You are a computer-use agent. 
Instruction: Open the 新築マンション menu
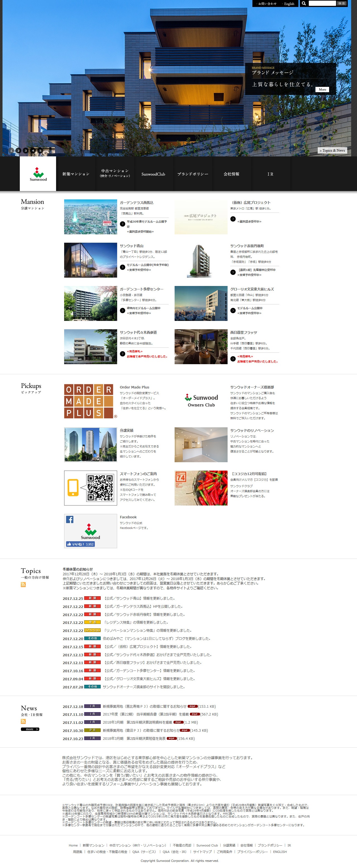(x=76, y=174)
